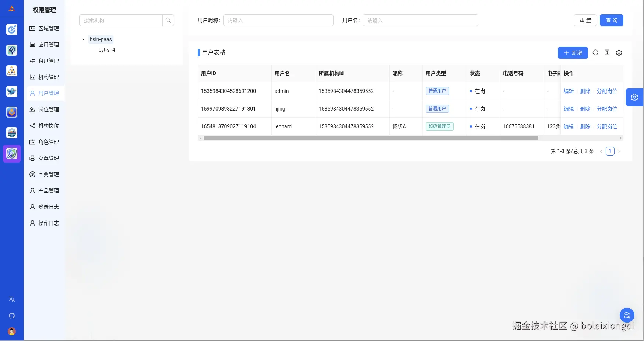644x341 pixels.
Task: Delete the admin user row
Action: (585, 91)
